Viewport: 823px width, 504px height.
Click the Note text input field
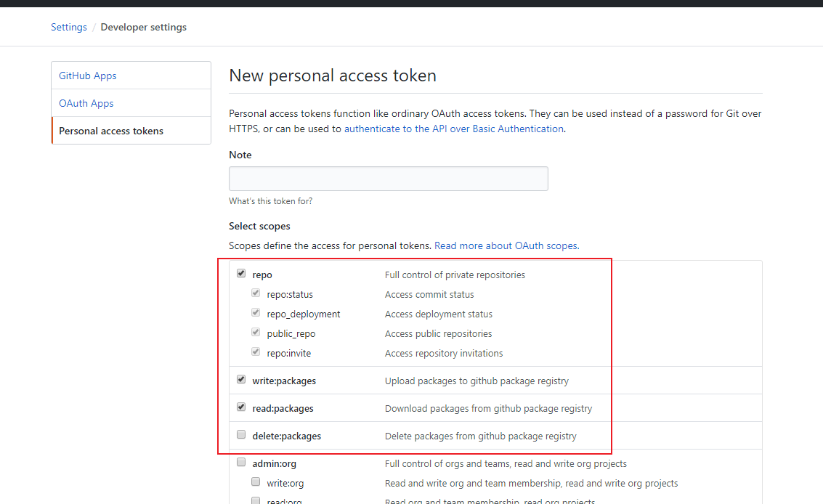point(388,179)
